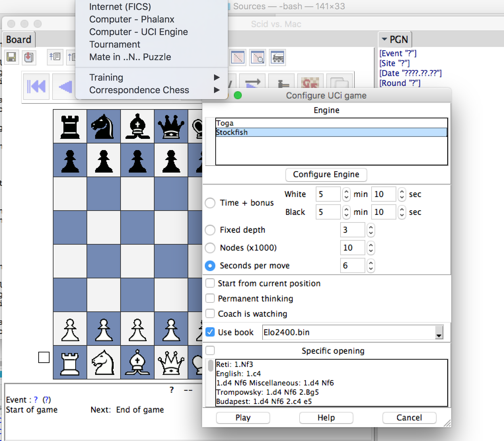The image size is (504, 441).
Task: Select the Fixed depth radio option
Action: coord(210,230)
